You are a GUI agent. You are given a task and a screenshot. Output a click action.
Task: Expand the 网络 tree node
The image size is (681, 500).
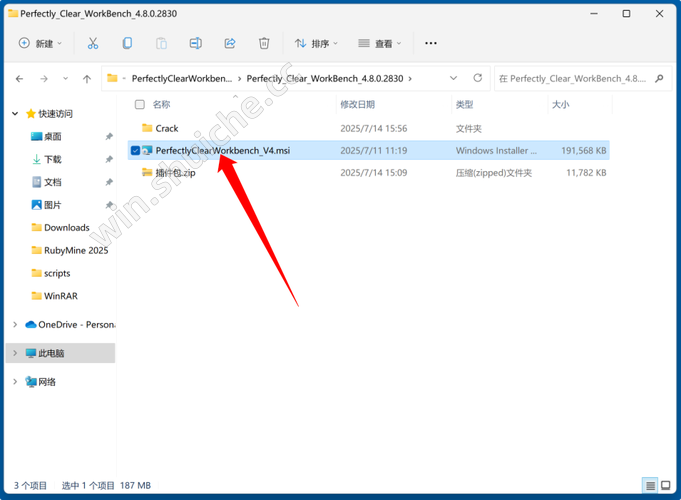[x=15, y=382]
